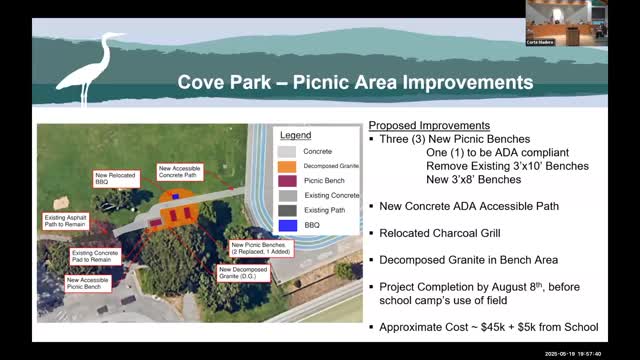Click the 'Proposed Improvements' heading
This screenshot has width=640, height=360.
429,125
